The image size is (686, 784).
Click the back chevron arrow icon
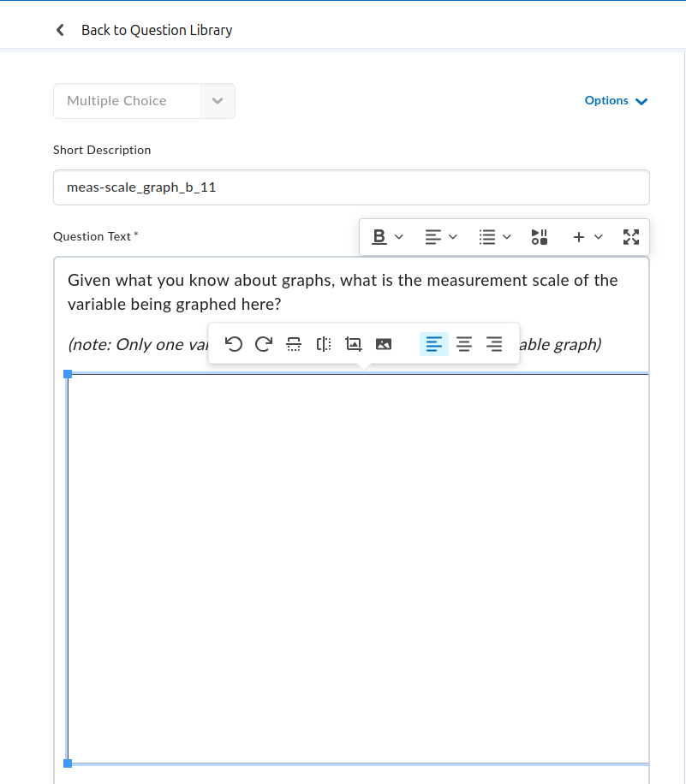tap(60, 30)
